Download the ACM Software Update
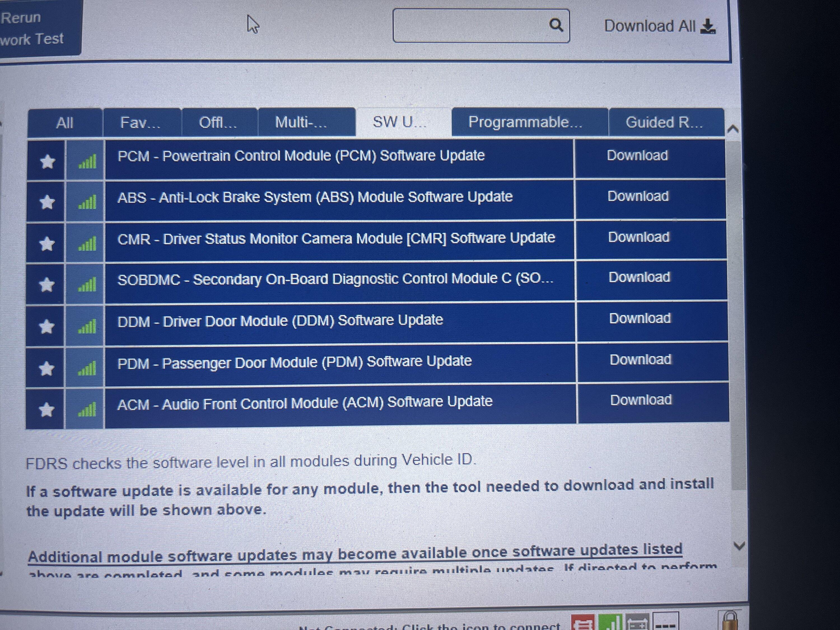 (641, 400)
